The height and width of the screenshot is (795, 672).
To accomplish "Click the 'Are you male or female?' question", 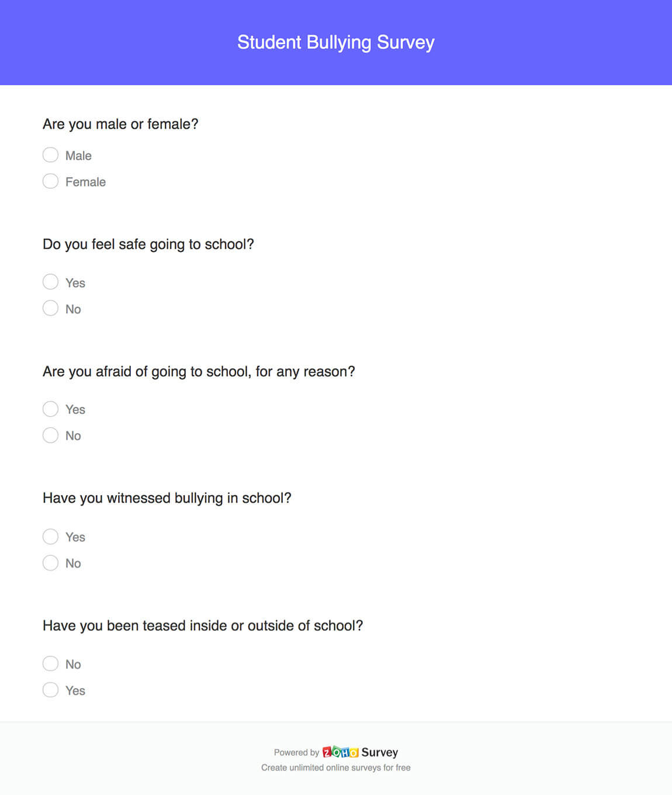I will coord(120,124).
